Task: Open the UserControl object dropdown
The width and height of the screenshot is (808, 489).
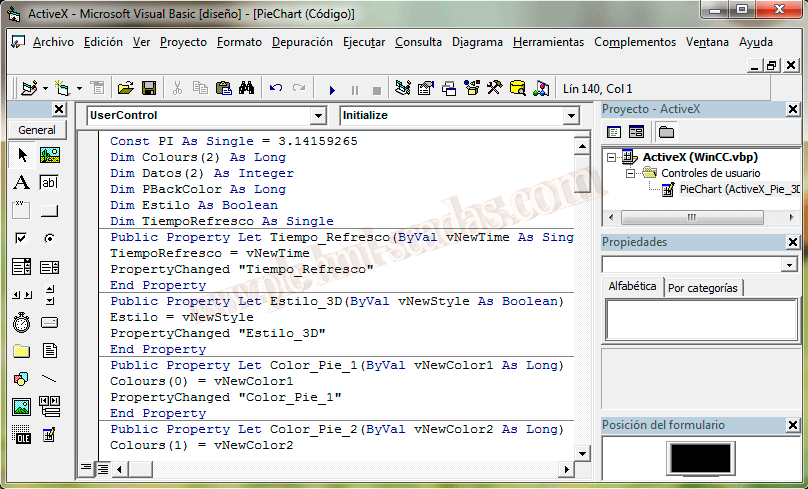Action: (318, 116)
